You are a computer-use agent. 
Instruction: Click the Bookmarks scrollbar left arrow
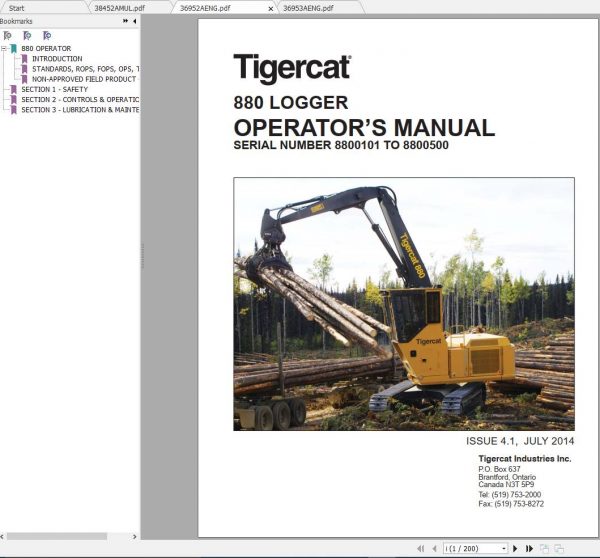2,537
